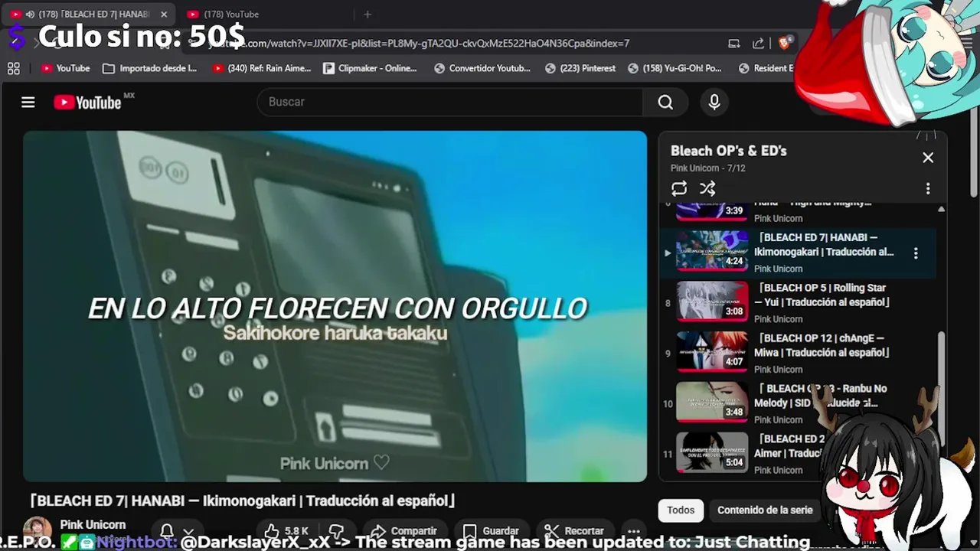The width and height of the screenshot is (980, 551).
Task: Close the BLEACH ED 7 browser tab
Action: 164,14
